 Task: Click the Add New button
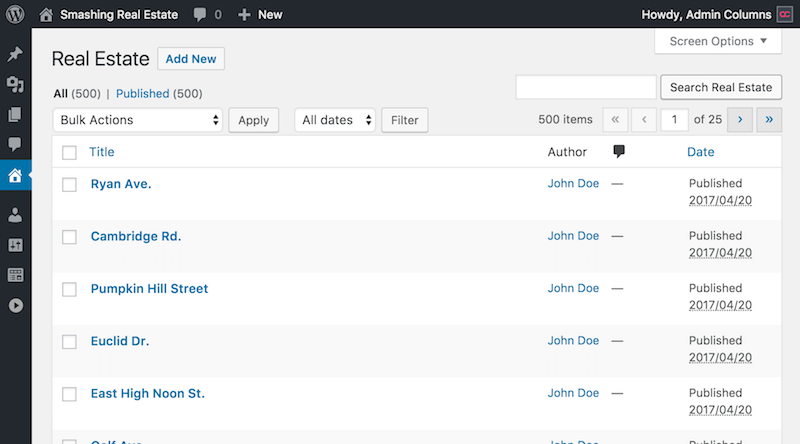click(191, 59)
